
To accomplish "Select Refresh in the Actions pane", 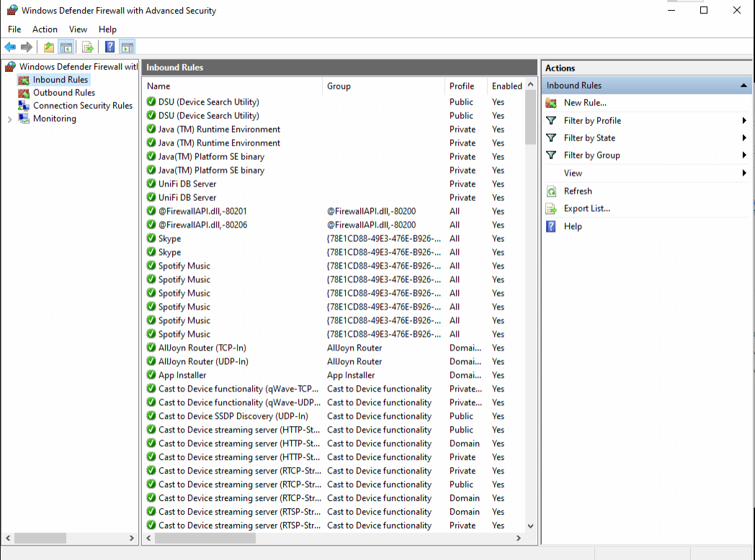I will tap(578, 191).
